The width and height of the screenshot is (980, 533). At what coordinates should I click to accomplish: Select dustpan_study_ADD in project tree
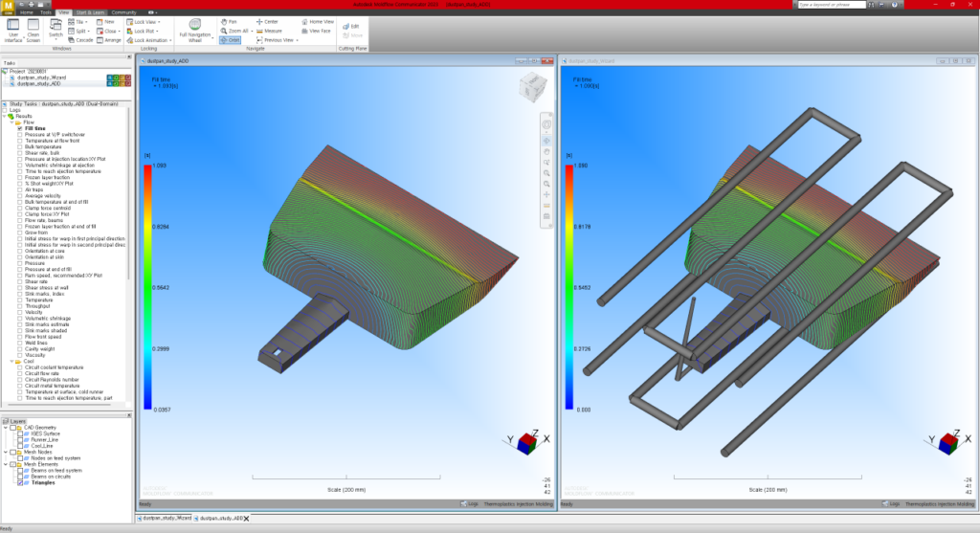[x=38, y=84]
